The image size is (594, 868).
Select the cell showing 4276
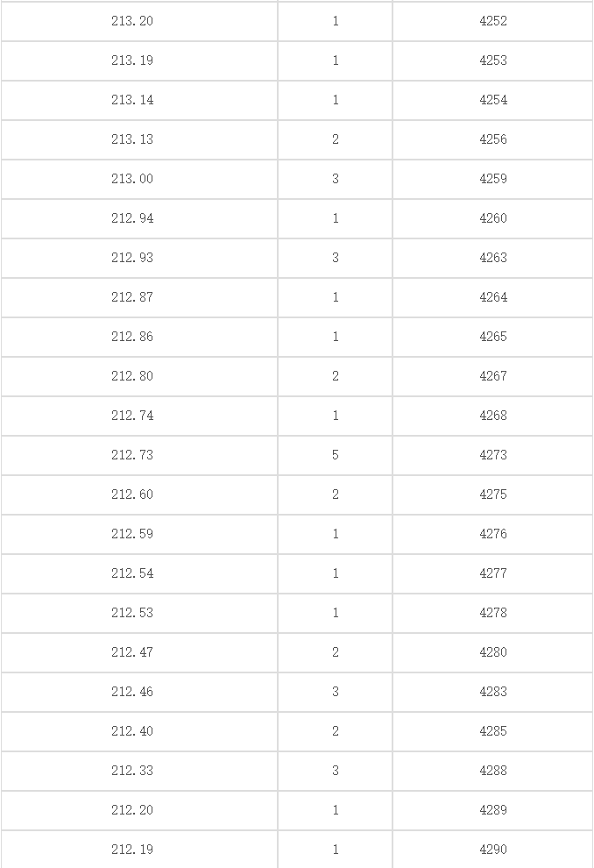(x=493, y=534)
